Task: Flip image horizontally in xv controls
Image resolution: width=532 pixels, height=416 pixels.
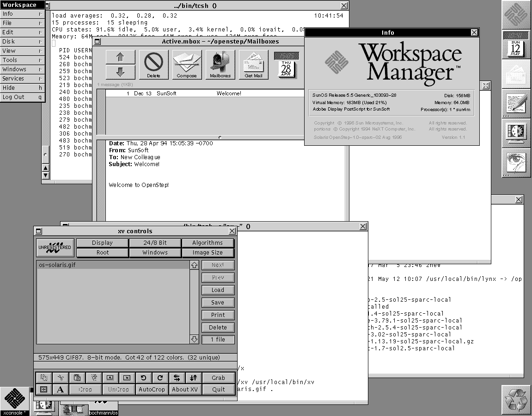Action: click(177, 378)
